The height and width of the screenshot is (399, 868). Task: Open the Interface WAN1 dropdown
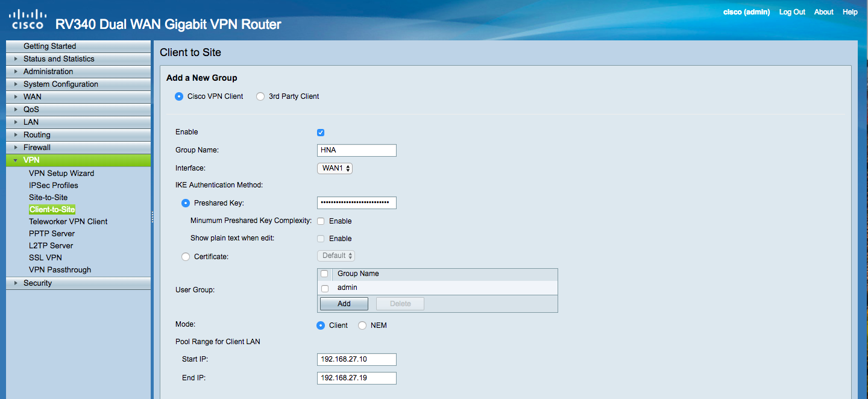pyautogui.click(x=335, y=168)
